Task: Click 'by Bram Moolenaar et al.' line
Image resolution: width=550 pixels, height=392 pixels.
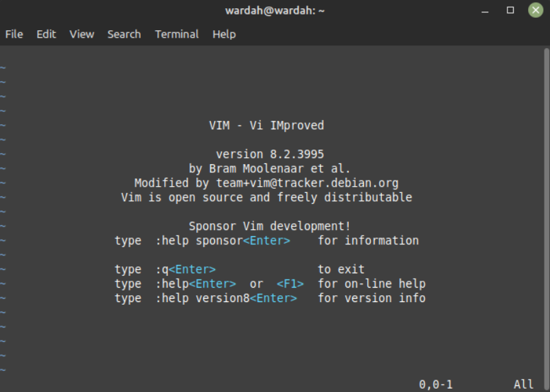Action: click(x=269, y=169)
